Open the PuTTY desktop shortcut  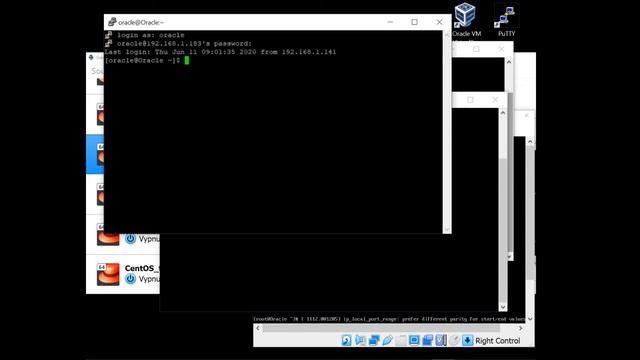[507, 20]
